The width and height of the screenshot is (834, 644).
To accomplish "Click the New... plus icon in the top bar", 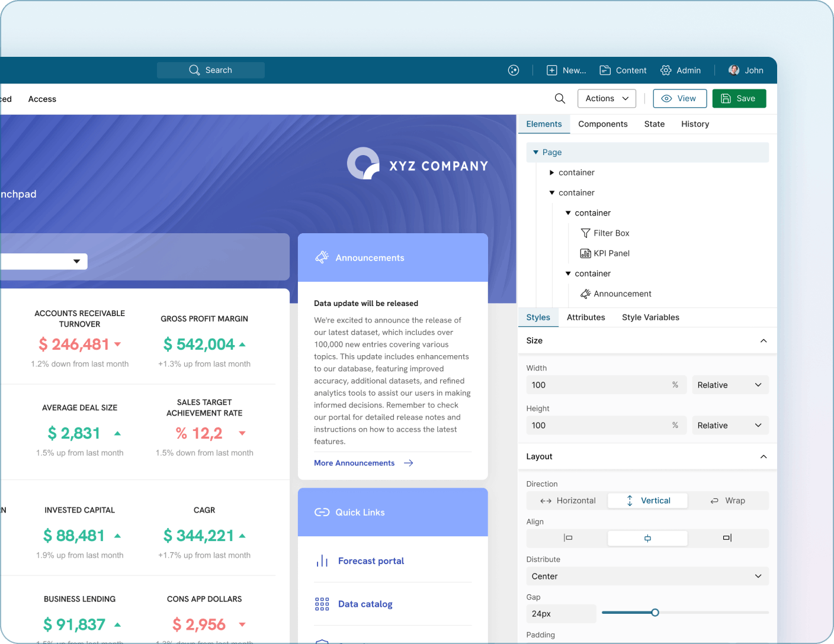I will point(551,70).
